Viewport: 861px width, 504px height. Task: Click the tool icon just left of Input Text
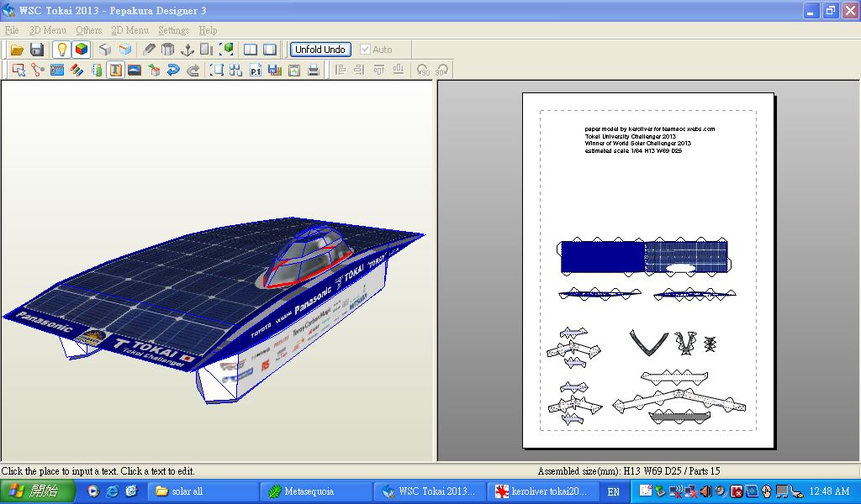97,71
